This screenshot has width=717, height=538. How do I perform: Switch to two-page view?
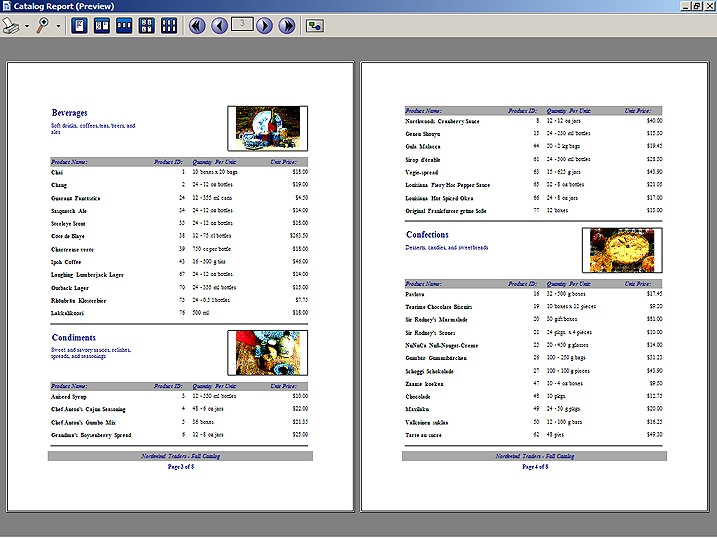pos(102,26)
